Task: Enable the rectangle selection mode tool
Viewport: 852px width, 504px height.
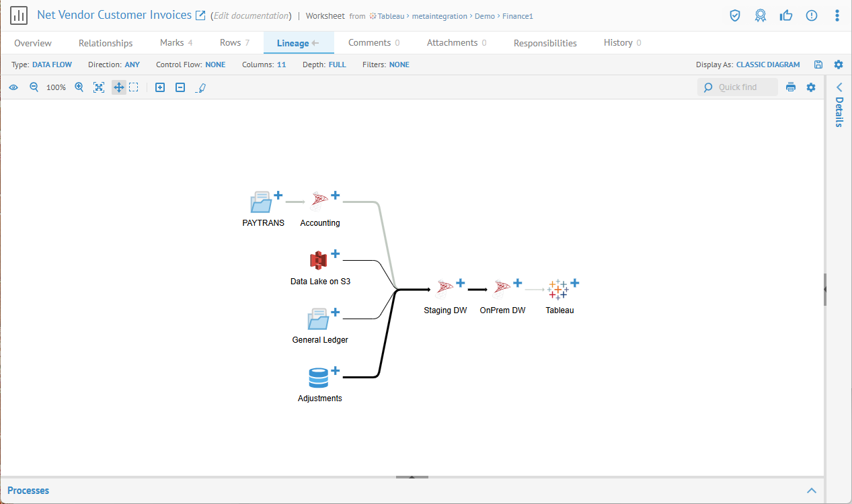Action: 134,87
